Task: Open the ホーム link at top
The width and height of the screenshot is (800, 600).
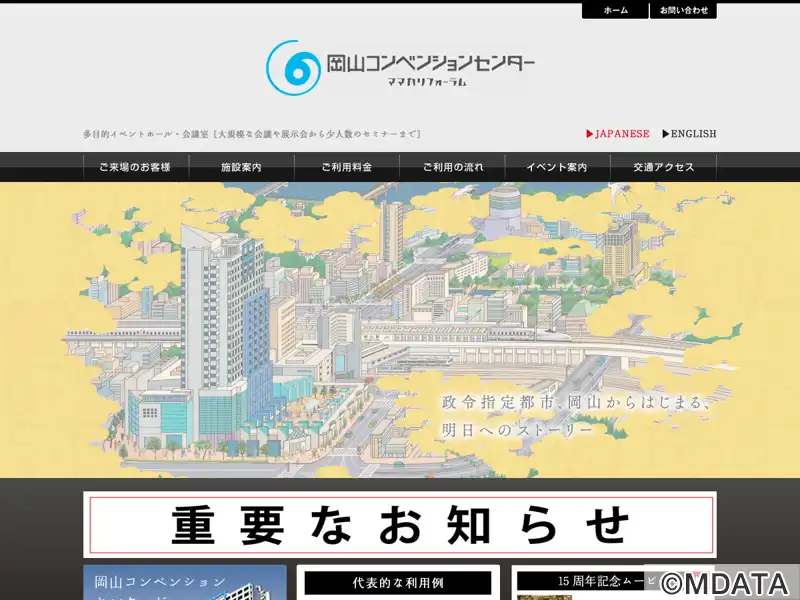Action: tap(615, 10)
